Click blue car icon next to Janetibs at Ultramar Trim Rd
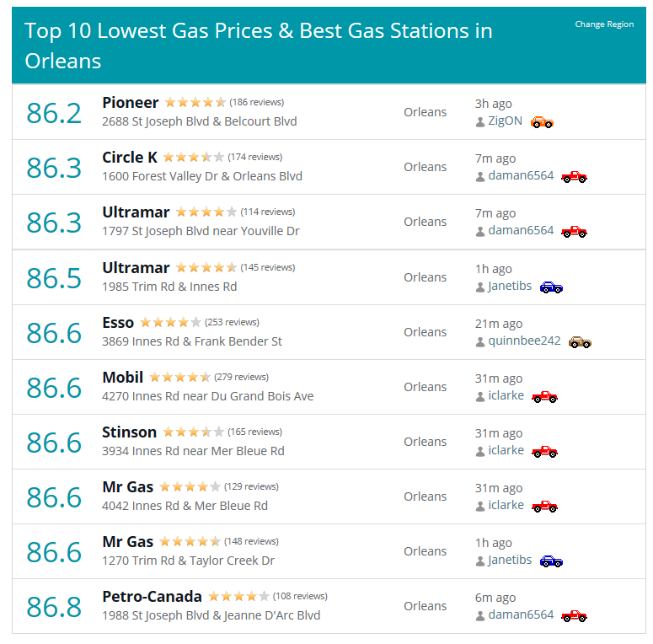Viewport: 653px width, 644px height. click(551, 287)
